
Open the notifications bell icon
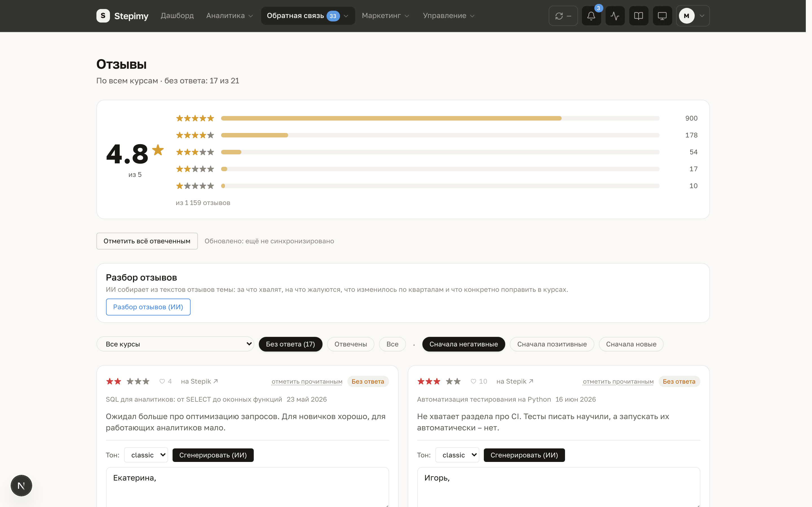tap(591, 16)
